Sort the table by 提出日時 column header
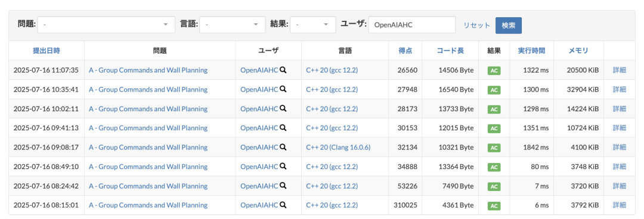 coord(47,51)
